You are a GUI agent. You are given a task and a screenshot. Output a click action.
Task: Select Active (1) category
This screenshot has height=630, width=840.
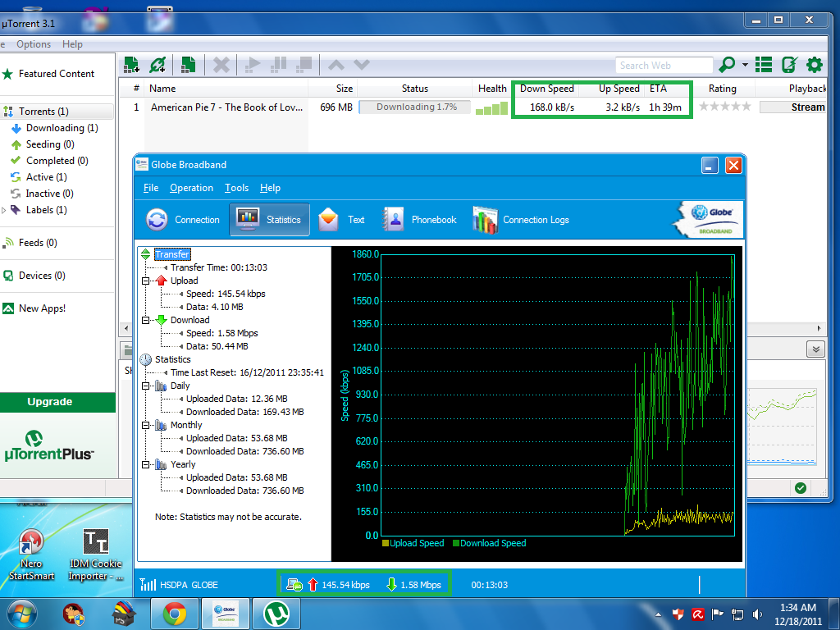[x=46, y=177]
